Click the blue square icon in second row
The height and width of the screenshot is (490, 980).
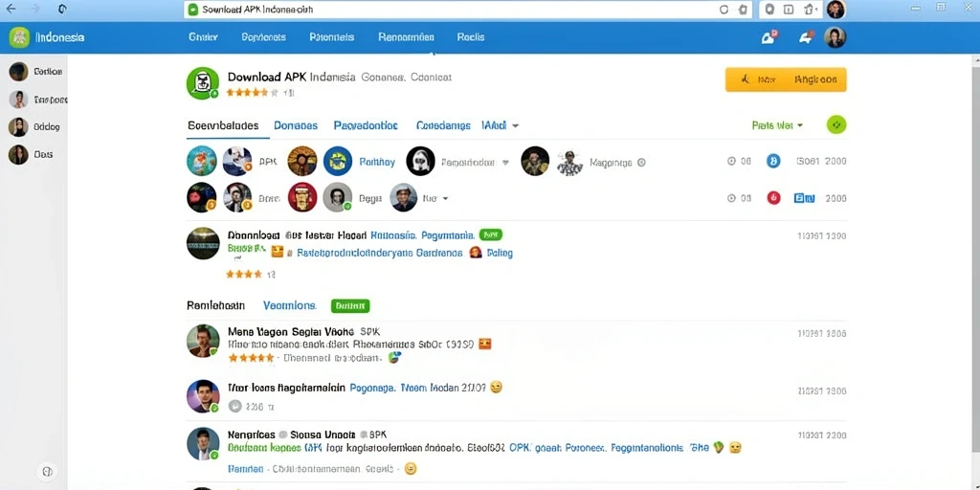[804, 198]
